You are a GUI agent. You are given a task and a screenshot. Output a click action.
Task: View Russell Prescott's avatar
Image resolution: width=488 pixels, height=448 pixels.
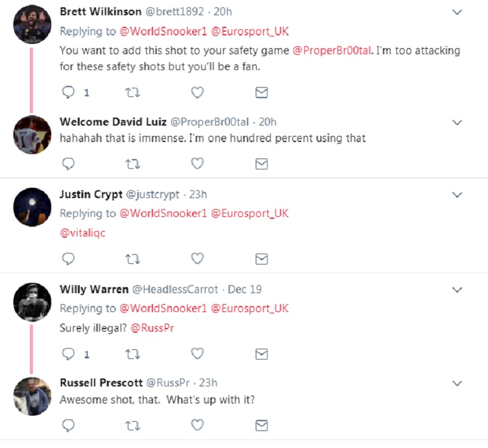point(32,396)
